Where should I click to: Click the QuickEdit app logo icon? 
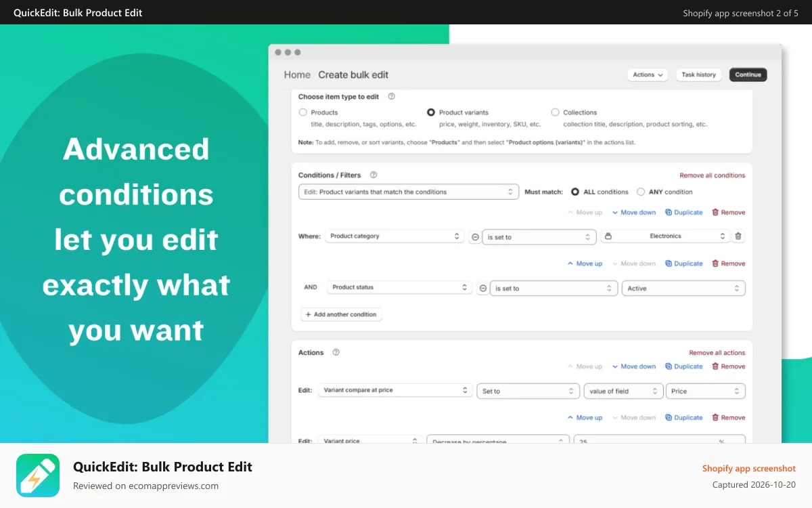38,475
